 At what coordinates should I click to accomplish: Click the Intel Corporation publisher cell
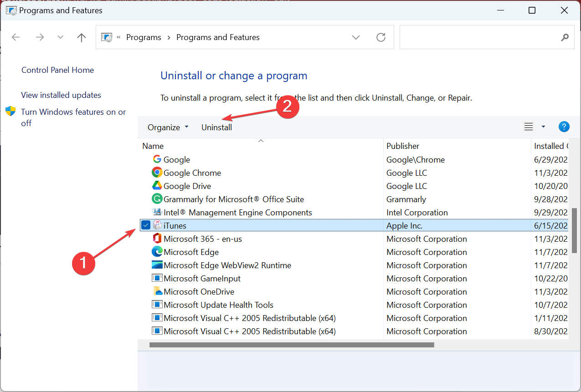417,212
